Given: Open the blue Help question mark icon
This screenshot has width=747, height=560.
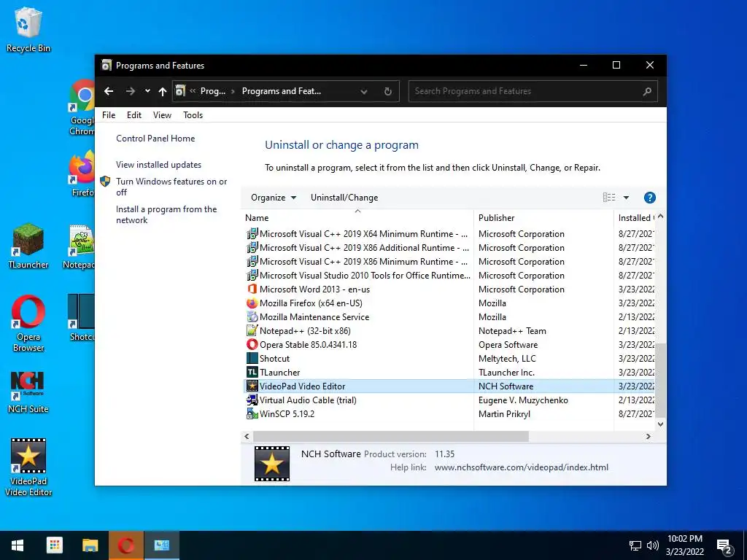Looking at the screenshot, I should (649, 197).
